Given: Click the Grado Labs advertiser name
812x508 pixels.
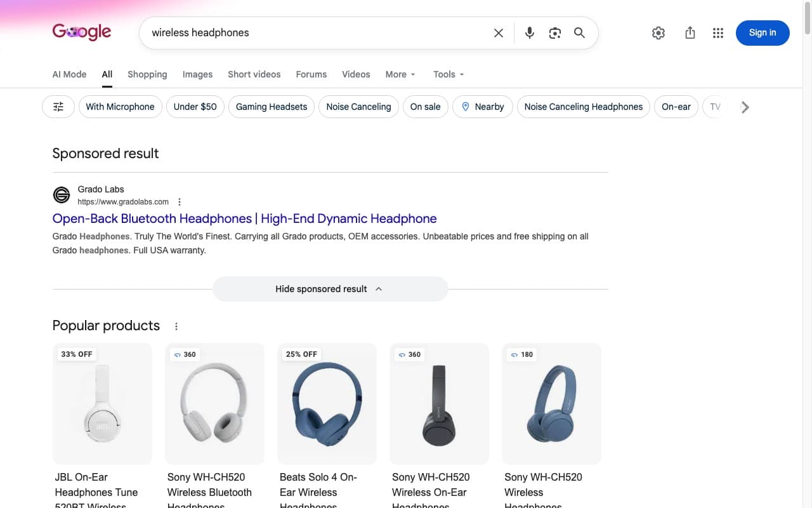Looking at the screenshot, I should tap(101, 189).
